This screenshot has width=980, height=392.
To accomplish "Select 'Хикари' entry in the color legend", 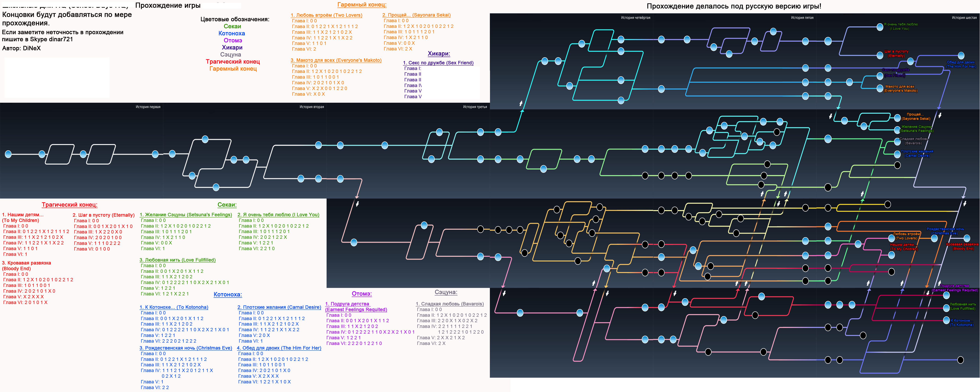I will tap(232, 48).
